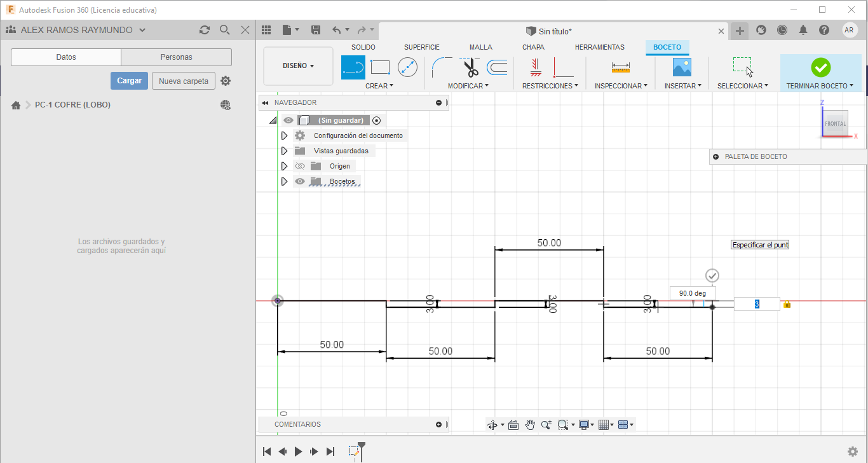This screenshot has width=868, height=463.
Task: Open the online status extensions icon
Action: [x=761, y=30]
